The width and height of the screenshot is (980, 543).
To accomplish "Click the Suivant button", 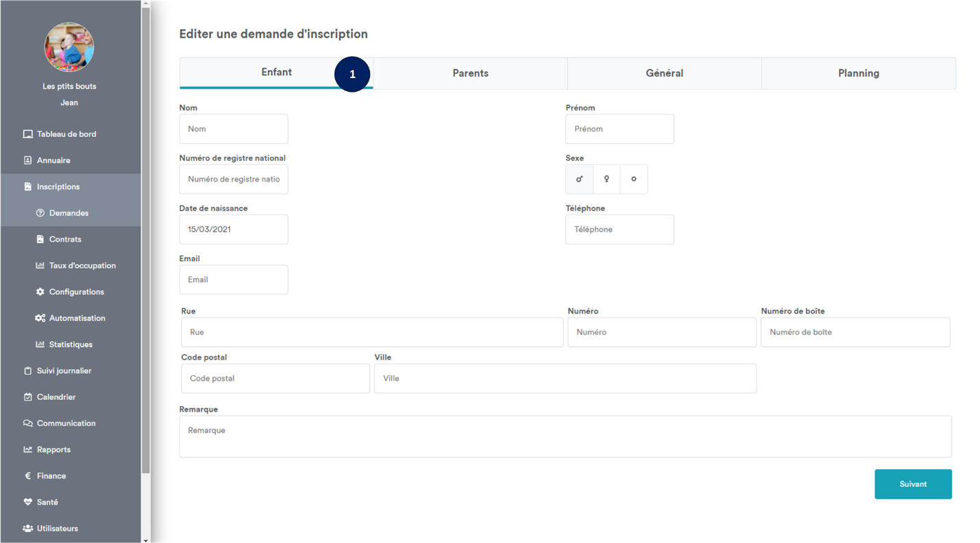I will click(x=913, y=484).
